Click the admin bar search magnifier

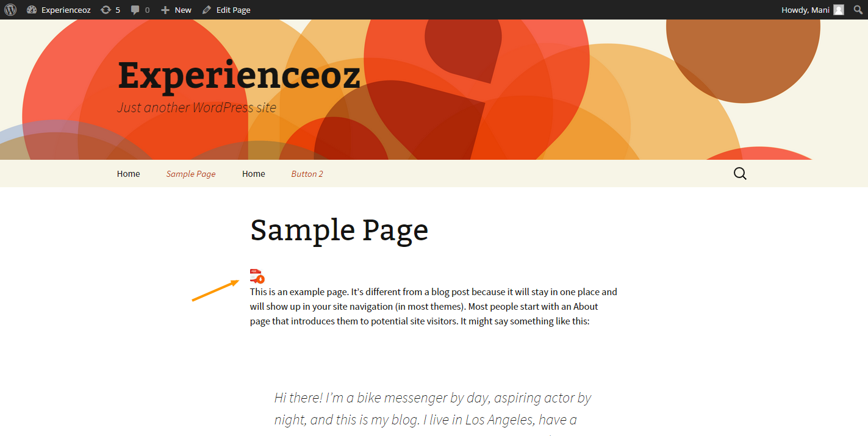pos(858,10)
